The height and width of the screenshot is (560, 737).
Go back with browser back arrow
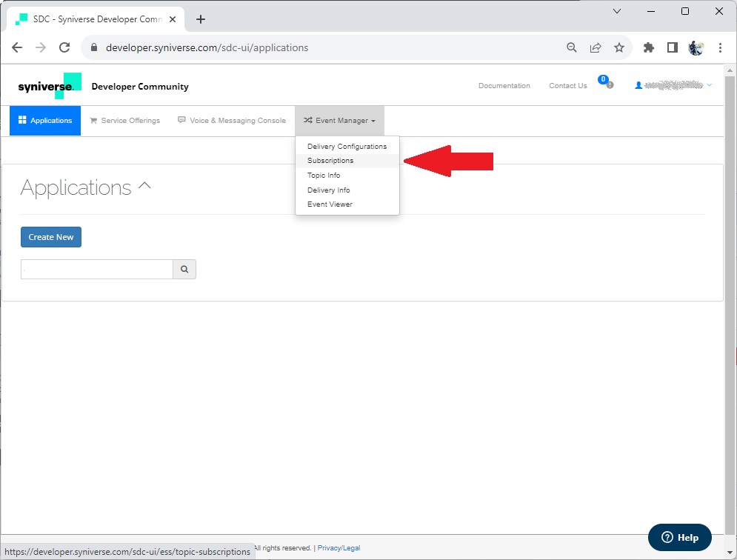point(17,47)
